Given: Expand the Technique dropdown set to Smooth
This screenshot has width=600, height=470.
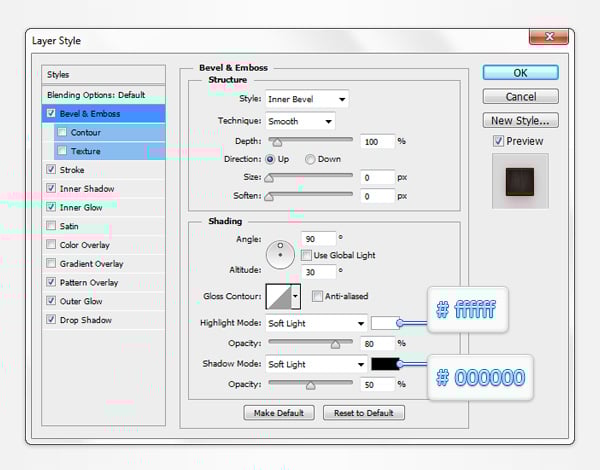Looking at the screenshot, I should pyautogui.click(x=299, y=121).
